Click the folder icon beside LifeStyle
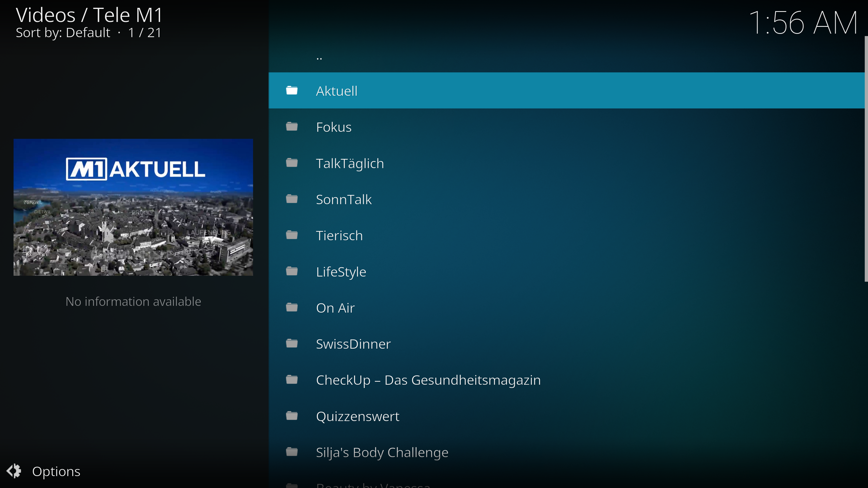This screenshot has width=868, height=488. click(x=292, y=271)
